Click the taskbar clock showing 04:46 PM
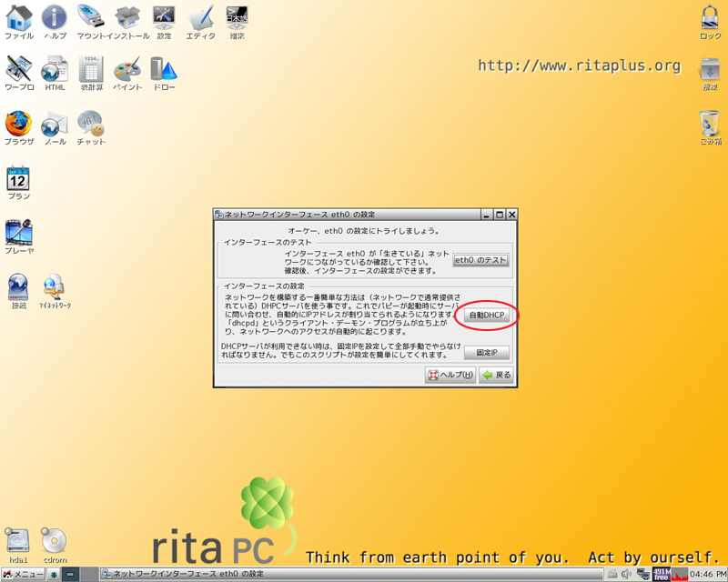 [x=708, y=574]
